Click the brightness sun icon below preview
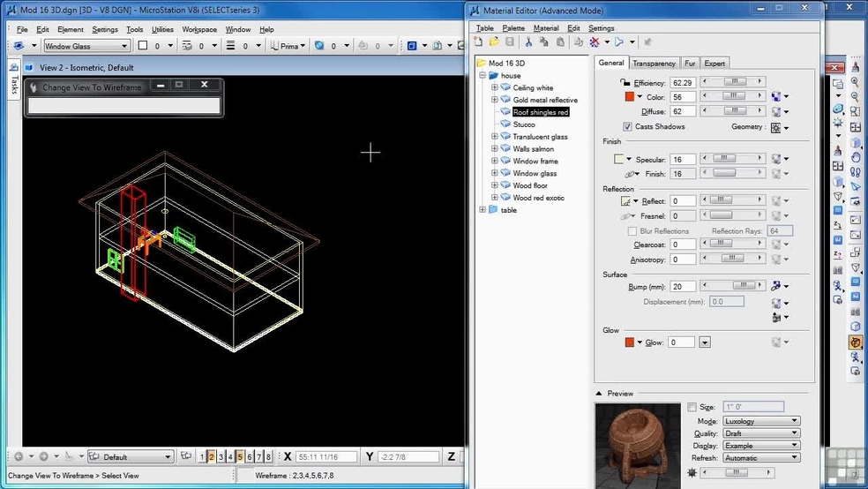This screenshot has height=489, width=868. coord(692,473)
